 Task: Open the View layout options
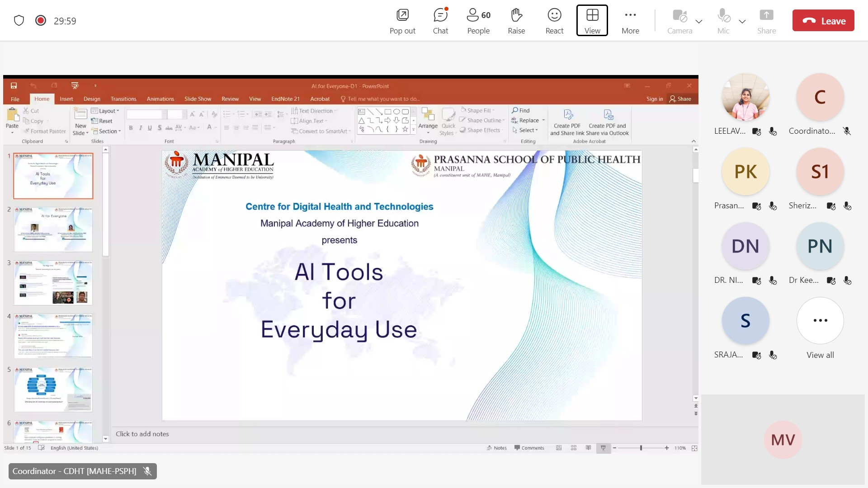click(592, 21)
